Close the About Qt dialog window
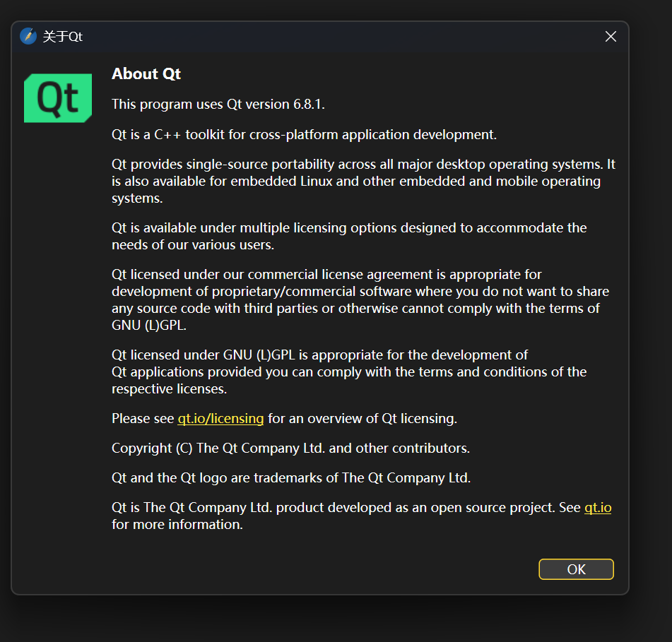This screenshot has width=672, height=642. point(611,36)
